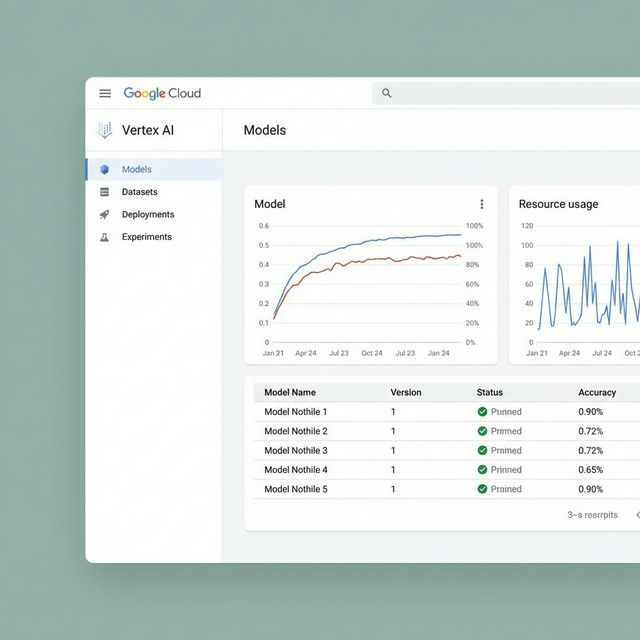
Task: Click green status check for Model Nothile 4
Action: (x=482, y=470)
